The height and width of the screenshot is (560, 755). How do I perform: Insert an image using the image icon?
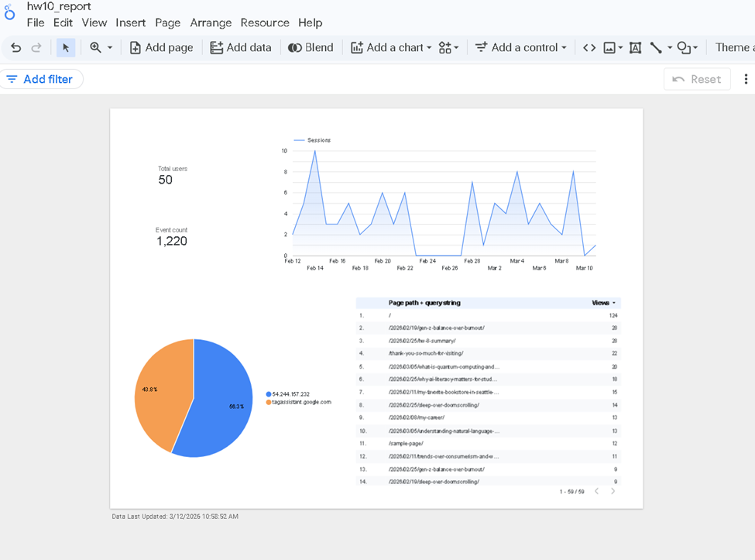click(609, 48)
